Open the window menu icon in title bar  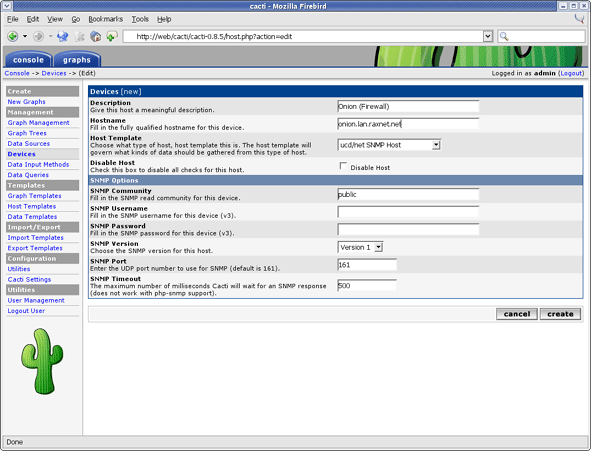pyautogui.click(x=7, y=6)
